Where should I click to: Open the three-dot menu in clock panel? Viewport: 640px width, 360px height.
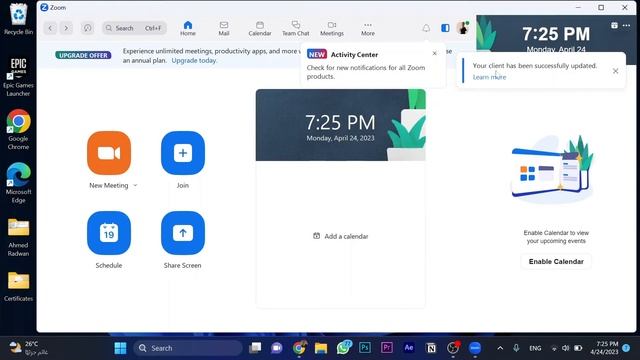click(627, 25)
